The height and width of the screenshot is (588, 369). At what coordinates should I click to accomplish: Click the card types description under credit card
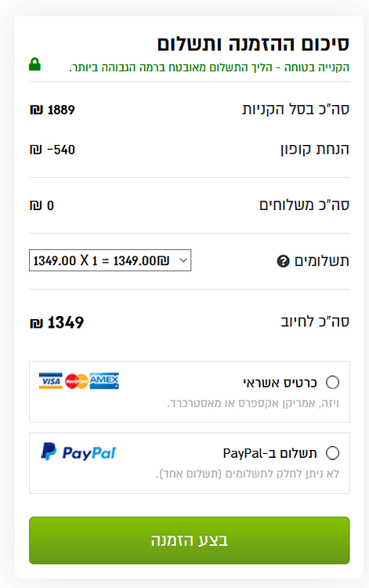[x=253, y=404]
